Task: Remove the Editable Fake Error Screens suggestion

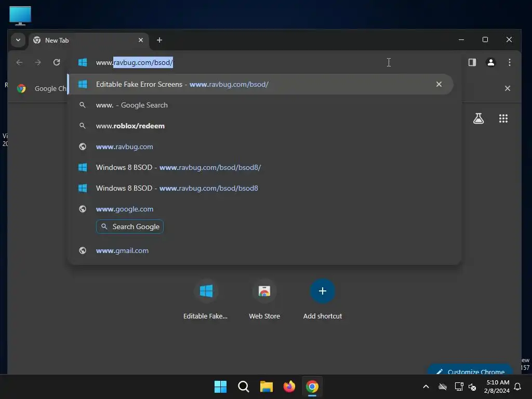Action: click(438, 84)
